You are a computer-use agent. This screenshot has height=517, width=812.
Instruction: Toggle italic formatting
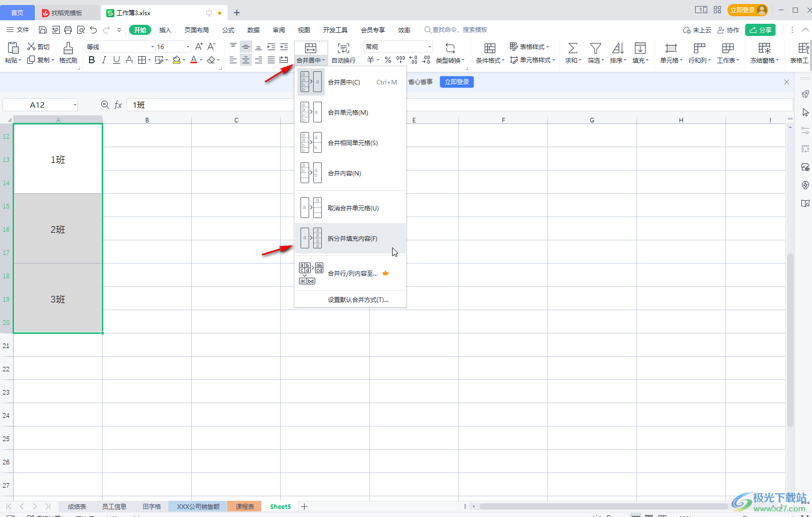coord(104,60)
